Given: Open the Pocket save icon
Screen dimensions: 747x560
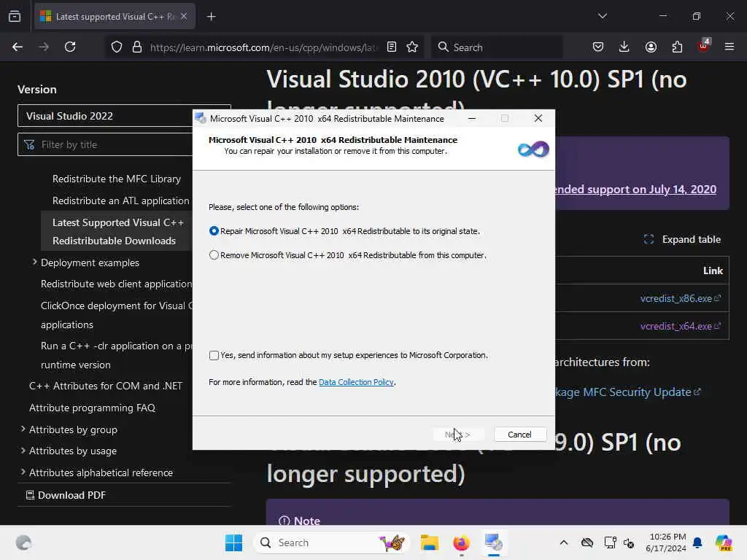Looking at the screenshot, I should point(598,47).
